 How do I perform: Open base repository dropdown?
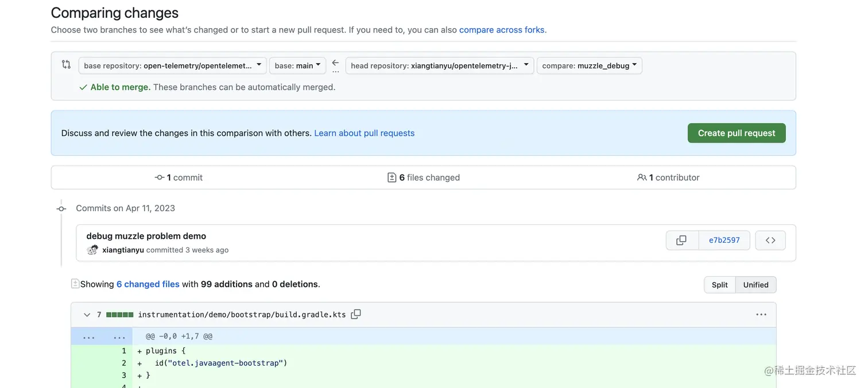[x=172, y=65]
